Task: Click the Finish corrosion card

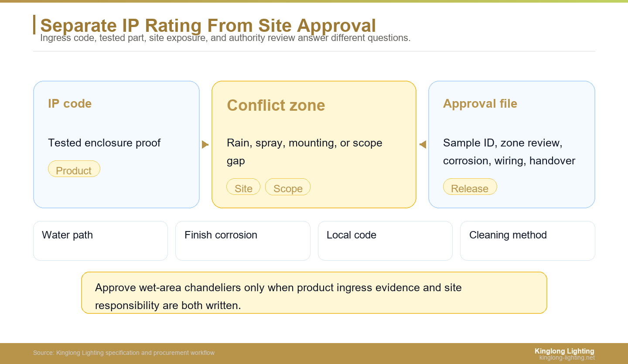Action: click(243, 241)
